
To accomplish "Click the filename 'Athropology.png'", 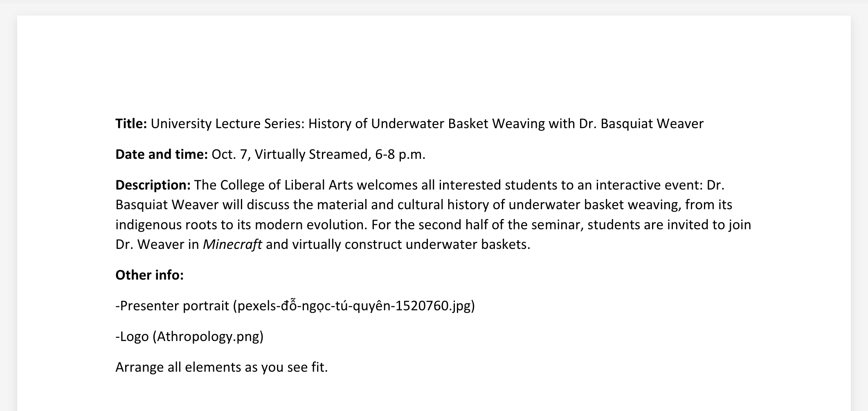I will [x=208, y=336].
